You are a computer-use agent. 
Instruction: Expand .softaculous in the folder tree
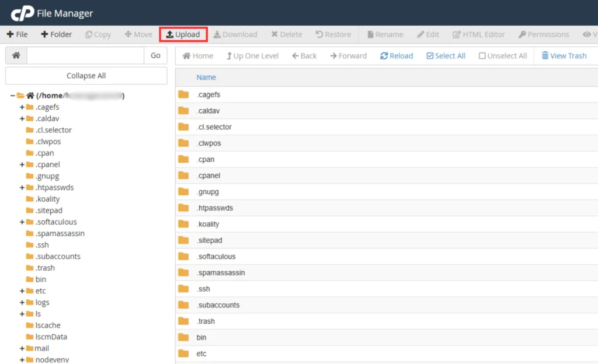coord(22,222)
